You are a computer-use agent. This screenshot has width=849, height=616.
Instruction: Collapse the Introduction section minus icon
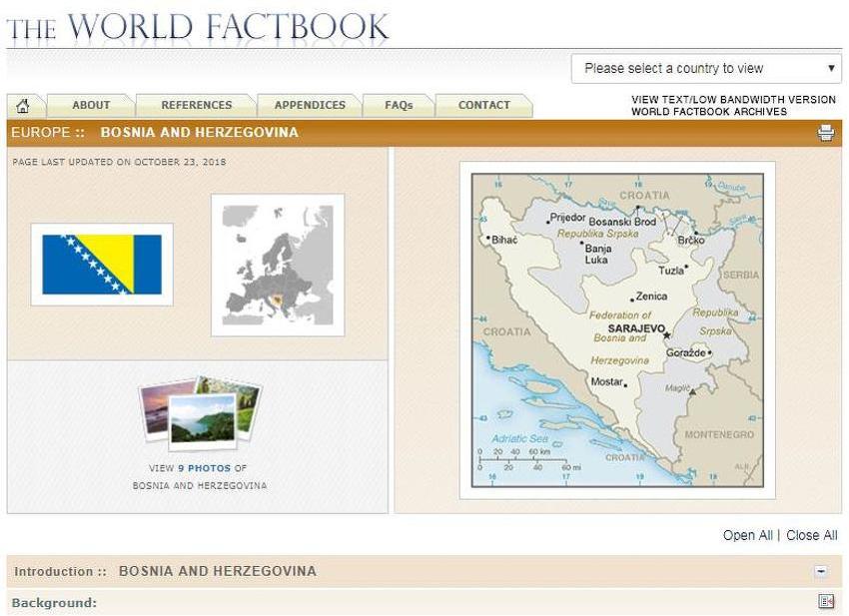pos(820,572)
